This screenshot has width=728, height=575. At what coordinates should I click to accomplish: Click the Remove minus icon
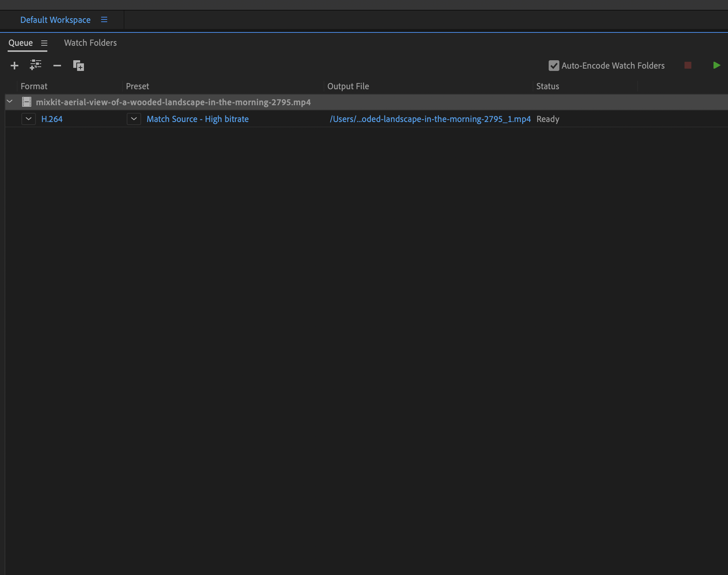[57, 66]
